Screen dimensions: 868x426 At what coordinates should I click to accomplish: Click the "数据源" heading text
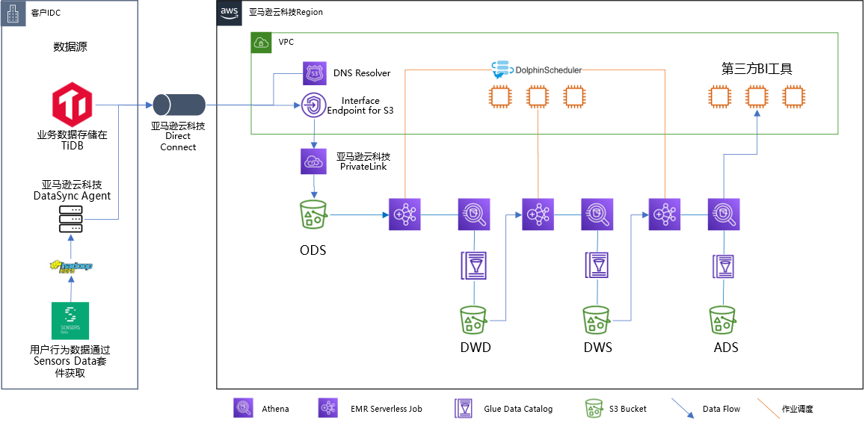pyautogui.click(x=70, y=47)
